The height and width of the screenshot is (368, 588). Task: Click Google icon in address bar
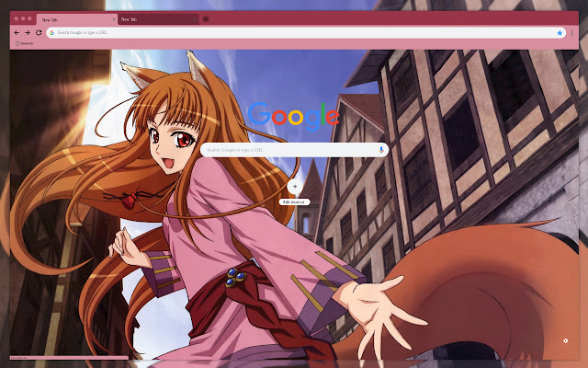pyautogui.click(x=51, y=33)
